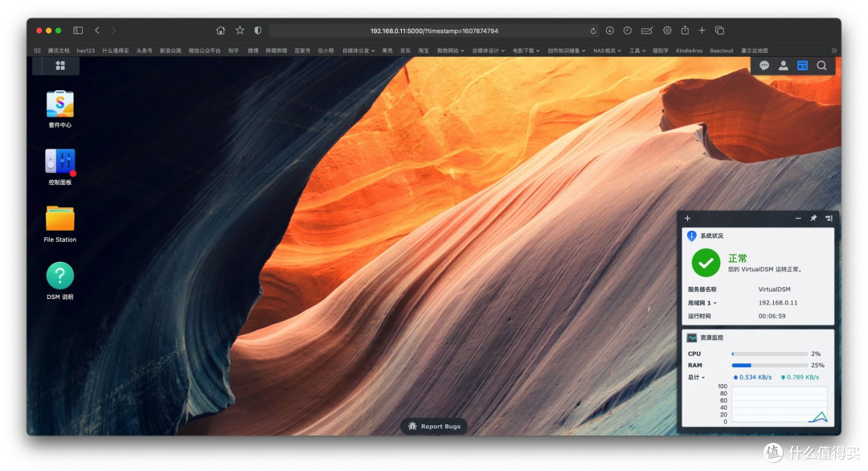
Task: Open the DSM user account options
Action: coord(783,66)
